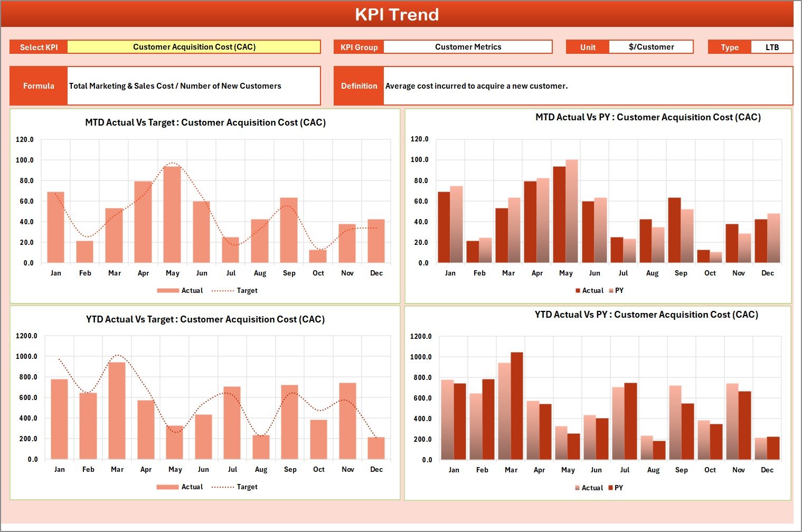The image size is (802, 532).
Task: Click the yellow Customer Acquisition Cost cell
Action: coord(194,46)
